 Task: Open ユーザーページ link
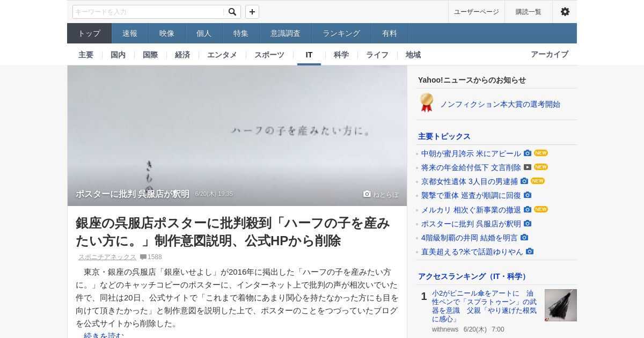[x=477, y=12]
